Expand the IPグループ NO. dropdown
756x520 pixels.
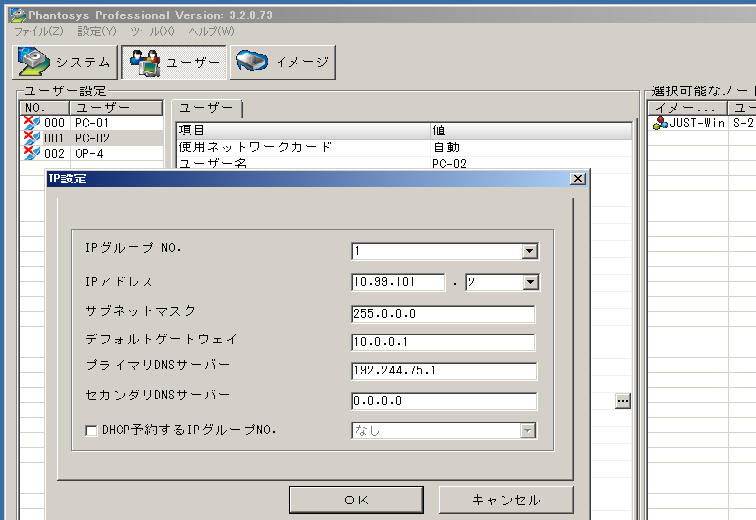[x=530, y=252]
